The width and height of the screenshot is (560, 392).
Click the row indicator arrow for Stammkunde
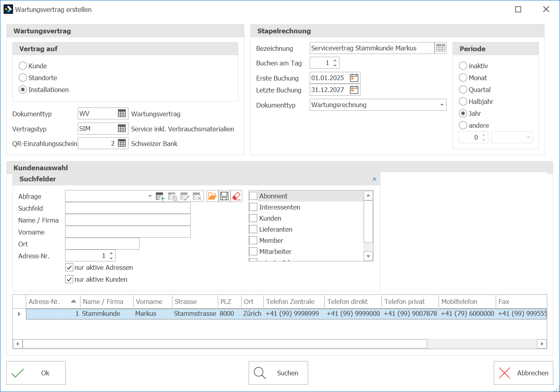(x=19, y=314)
